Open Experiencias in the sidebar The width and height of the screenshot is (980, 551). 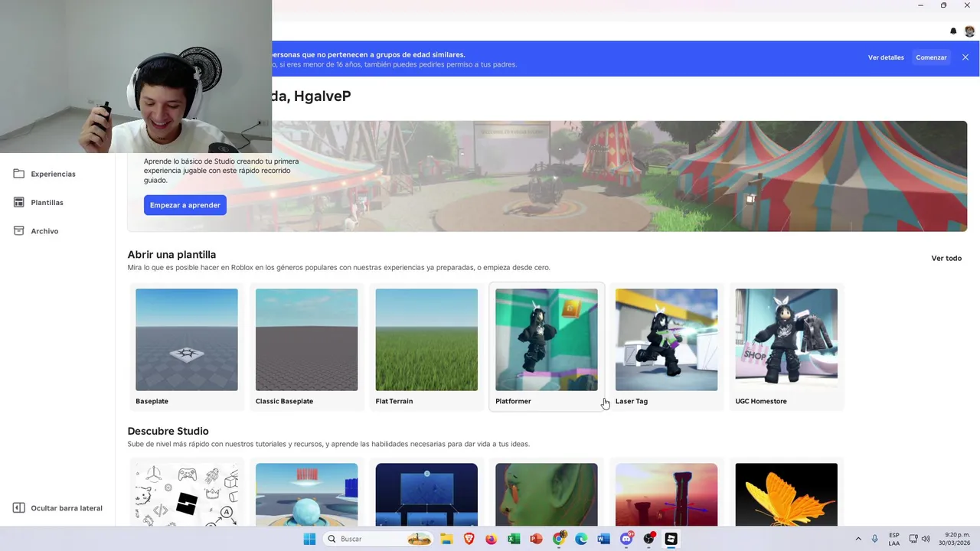pos(53,174)
